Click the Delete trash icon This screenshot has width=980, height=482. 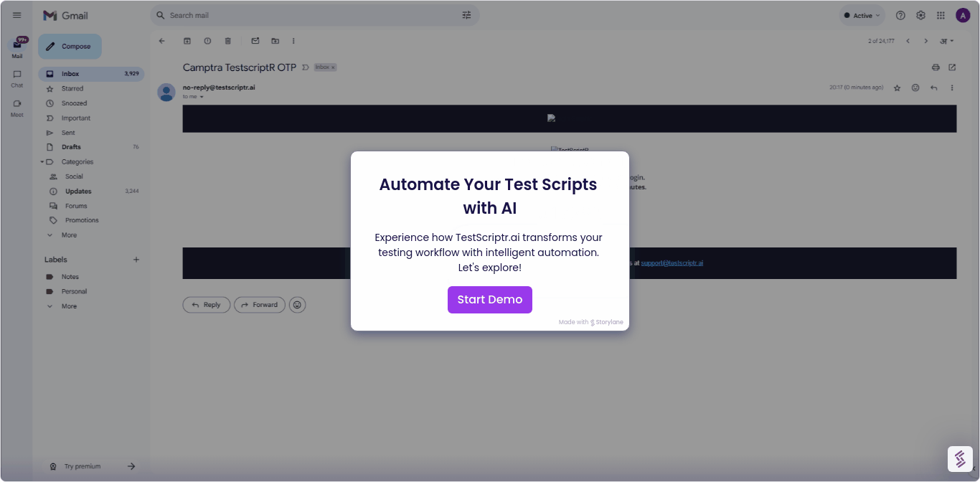tap(227, 41)
